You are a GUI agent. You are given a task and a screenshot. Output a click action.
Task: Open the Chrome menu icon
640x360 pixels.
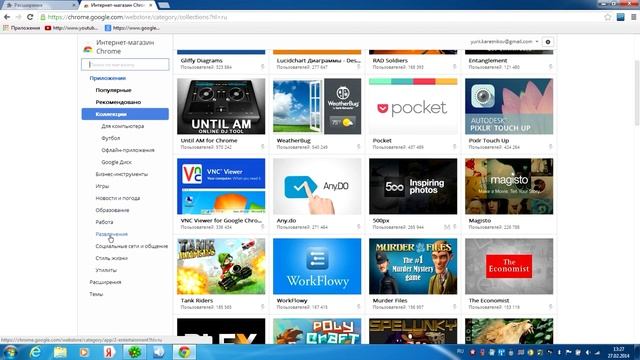click(x=633, y=17)
